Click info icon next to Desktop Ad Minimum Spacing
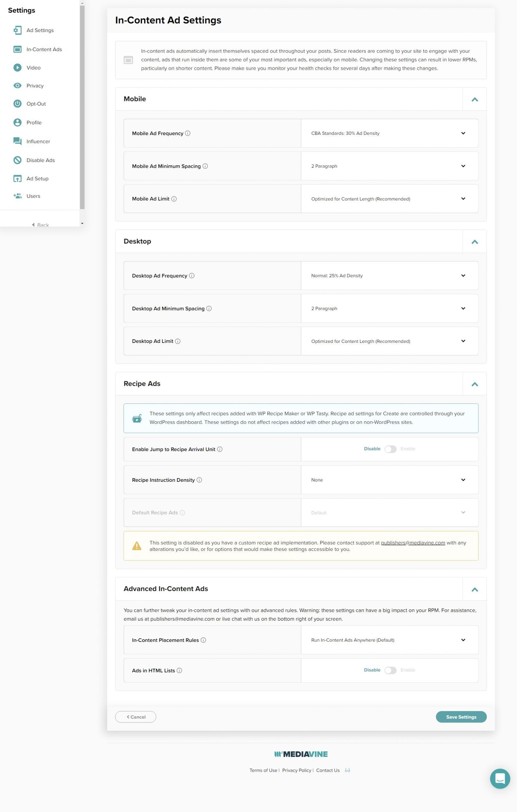 pyautogui.click(x=209, y=308)
